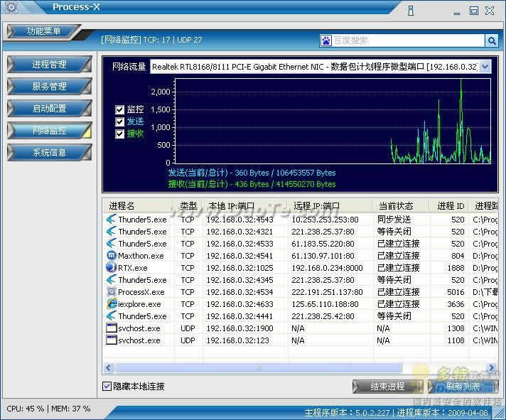Select remote address 192.168.0.234:8000
The height and width of the screenshot is (420, 506).
click(327, 268)
